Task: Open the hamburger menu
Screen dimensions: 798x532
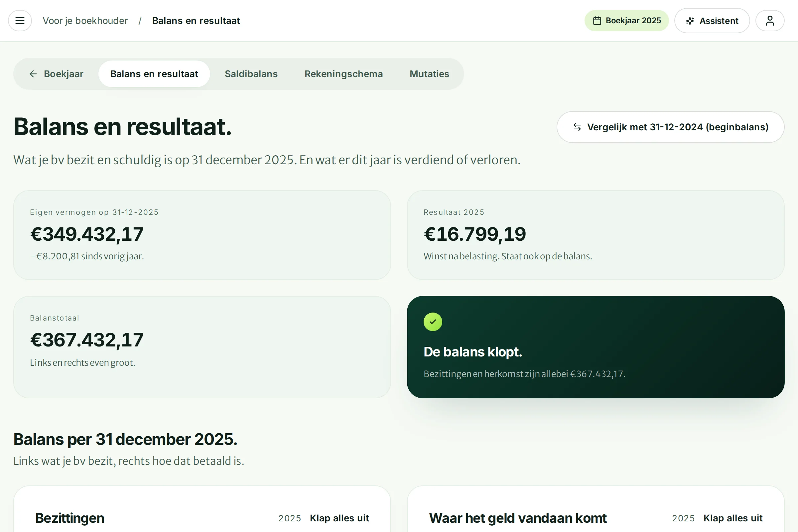Action: pyautogui.click(x=20, y=21)
